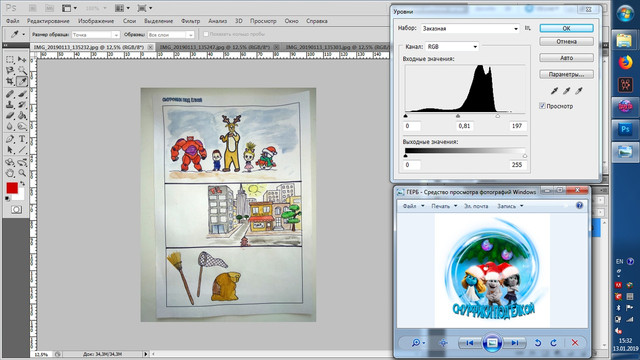Select the Crop tool
Screen dimensions: 640x360
point(10,81)
